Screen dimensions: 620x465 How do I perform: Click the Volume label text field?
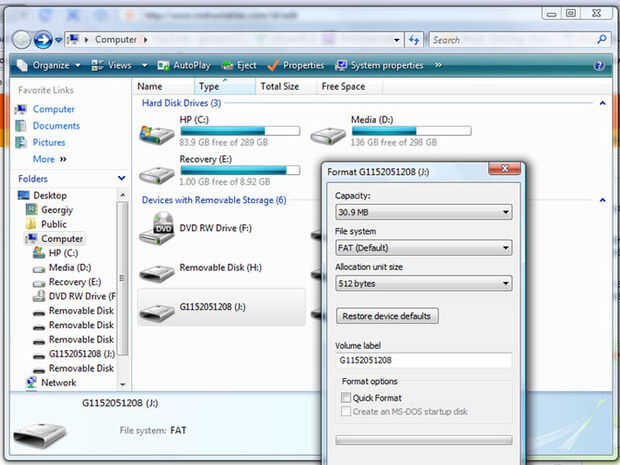coord(423,360)
